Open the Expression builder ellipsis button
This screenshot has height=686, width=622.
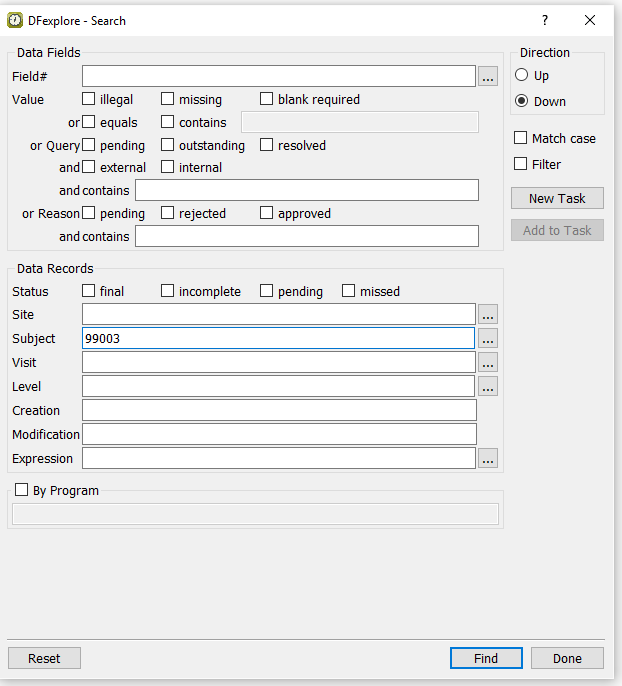point(487,459)
